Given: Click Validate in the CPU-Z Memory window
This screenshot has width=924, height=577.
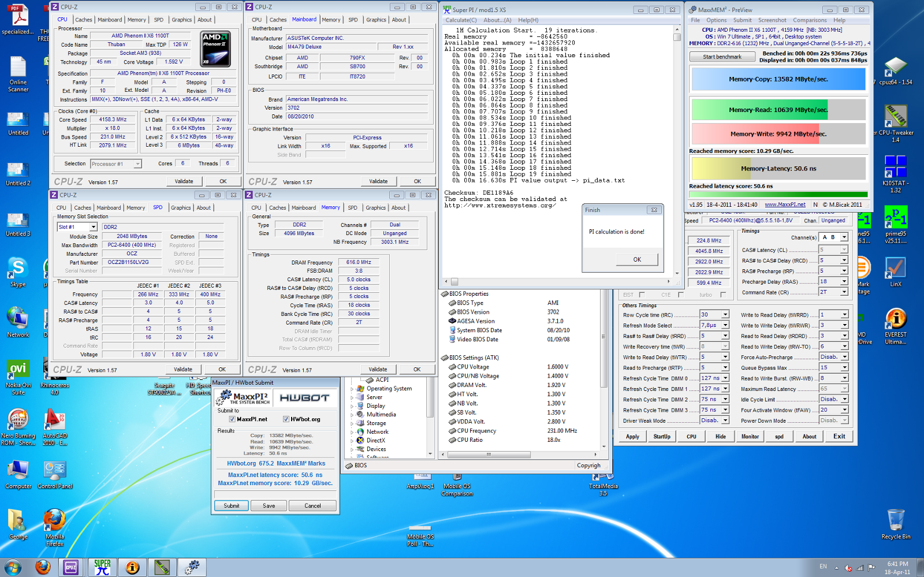Looking at the screenshot, I should [378, 369].
